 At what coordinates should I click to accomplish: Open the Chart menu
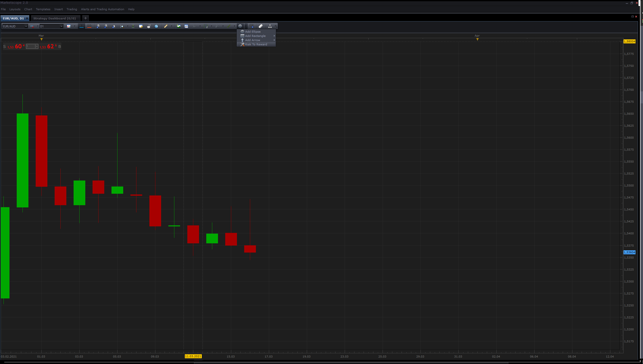coord(28,9)
